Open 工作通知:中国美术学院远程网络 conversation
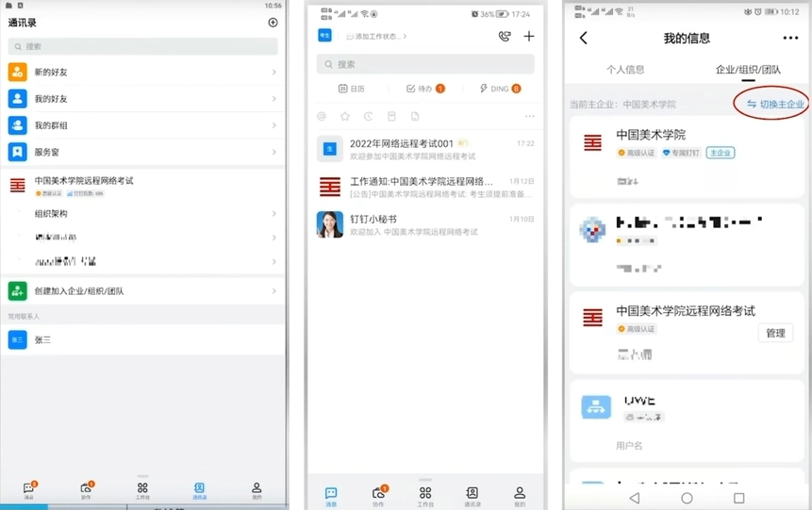 click(425, 187)
